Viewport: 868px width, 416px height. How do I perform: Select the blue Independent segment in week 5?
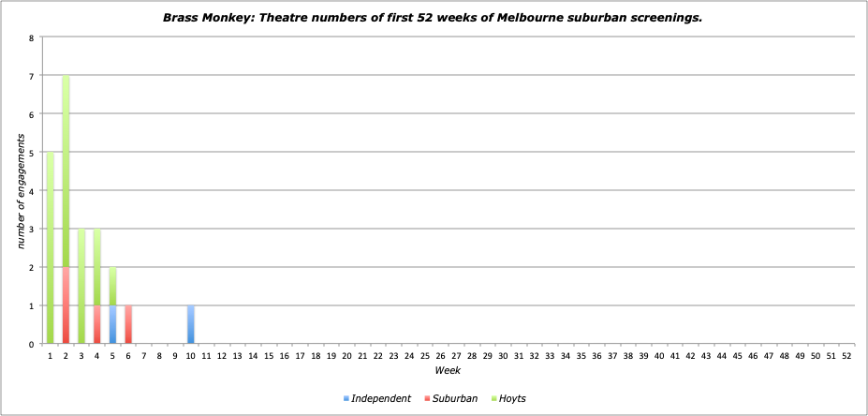pyautogui.click(x=112, y=324)
